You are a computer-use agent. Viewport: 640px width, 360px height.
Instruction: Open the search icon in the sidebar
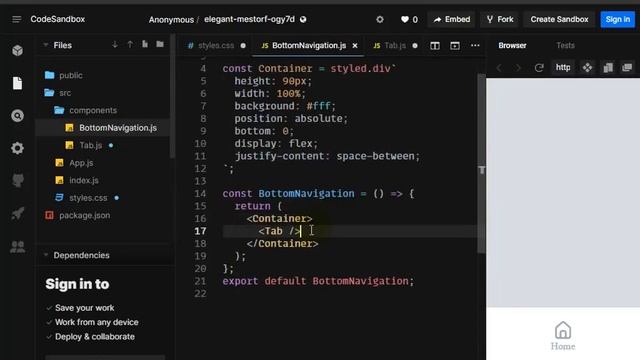pos(17,116)
